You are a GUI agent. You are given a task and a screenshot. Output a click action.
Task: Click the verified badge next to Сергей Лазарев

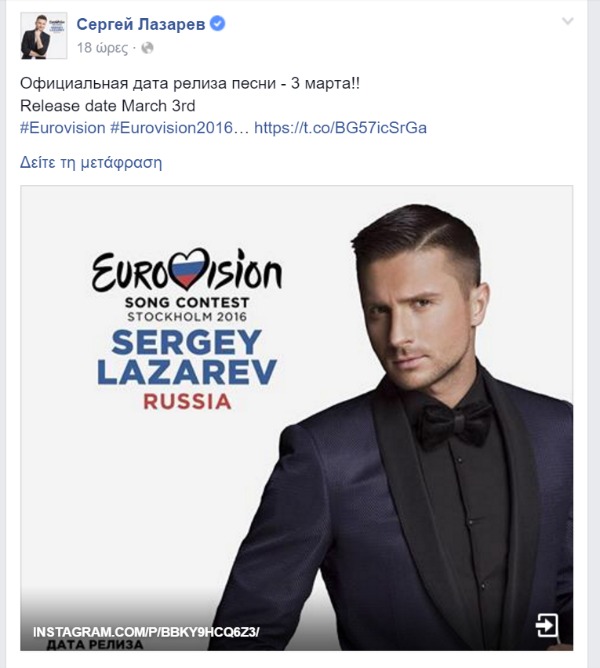[x=218, y=24]
